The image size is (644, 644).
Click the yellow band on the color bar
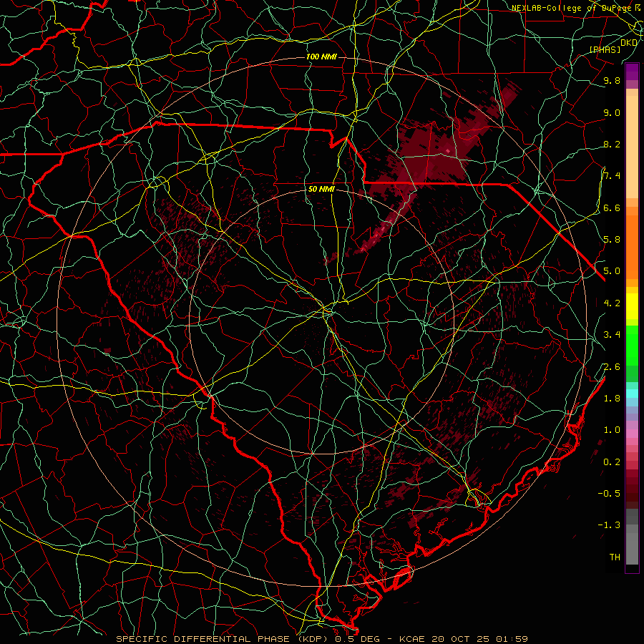(x=632, y=306)
